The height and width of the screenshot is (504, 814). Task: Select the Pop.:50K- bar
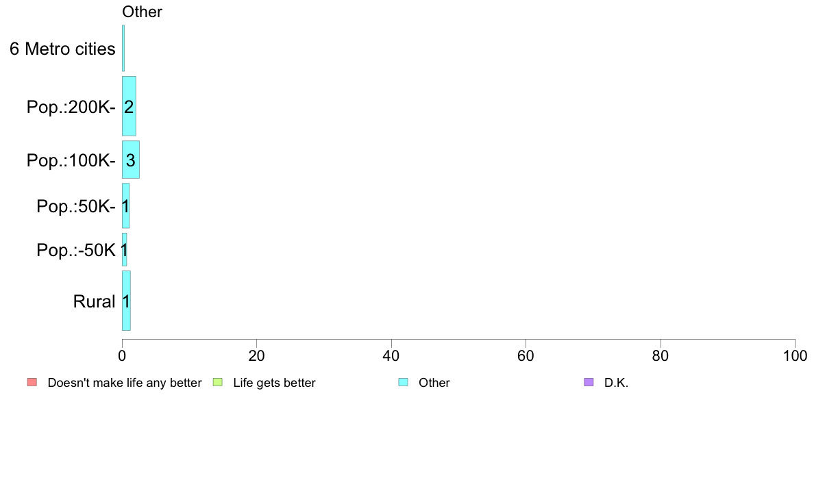[125, 206]
